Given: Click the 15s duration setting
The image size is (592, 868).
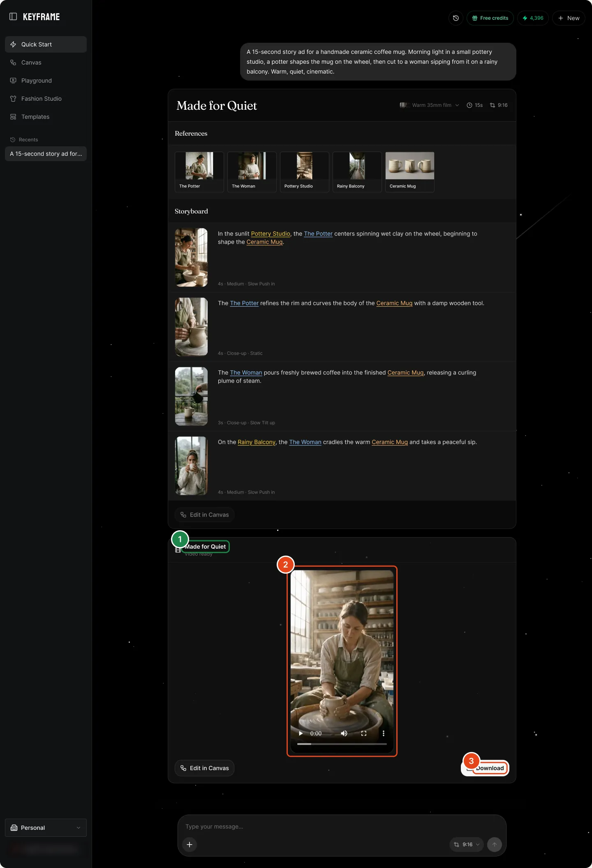Looking at the screenshot, I should [475, 105].
